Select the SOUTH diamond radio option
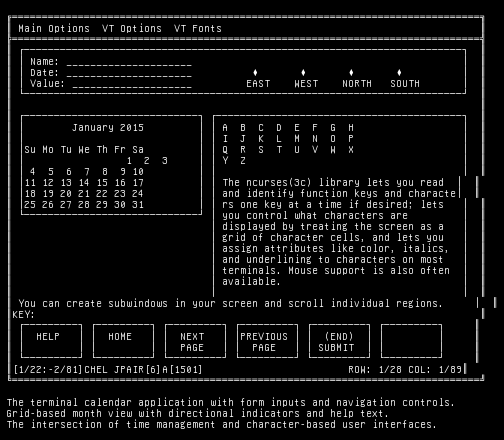The height and width of the screenshot is (440, 504). point(399,73)
